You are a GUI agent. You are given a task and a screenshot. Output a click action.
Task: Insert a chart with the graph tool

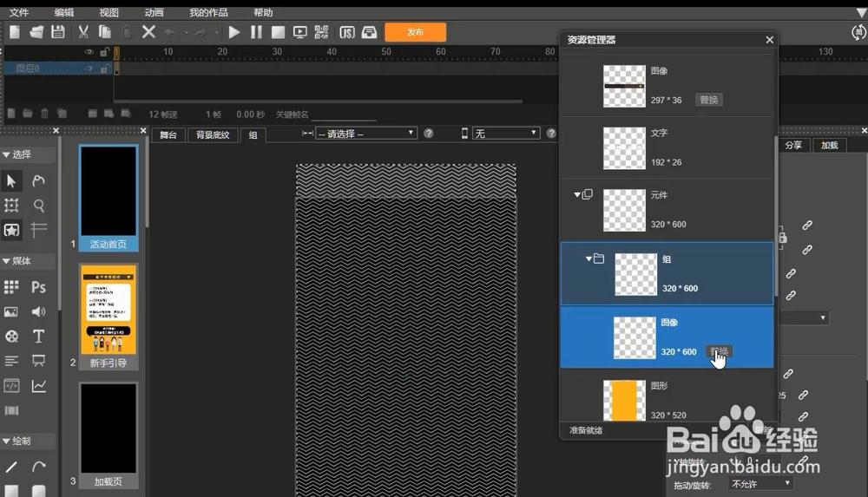(x=39, y=385)
